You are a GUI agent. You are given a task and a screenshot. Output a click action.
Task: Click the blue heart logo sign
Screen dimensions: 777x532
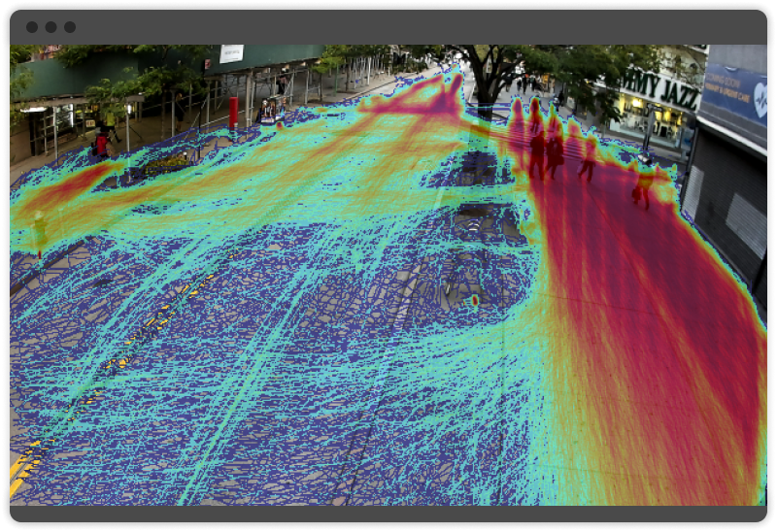[735, 94]
